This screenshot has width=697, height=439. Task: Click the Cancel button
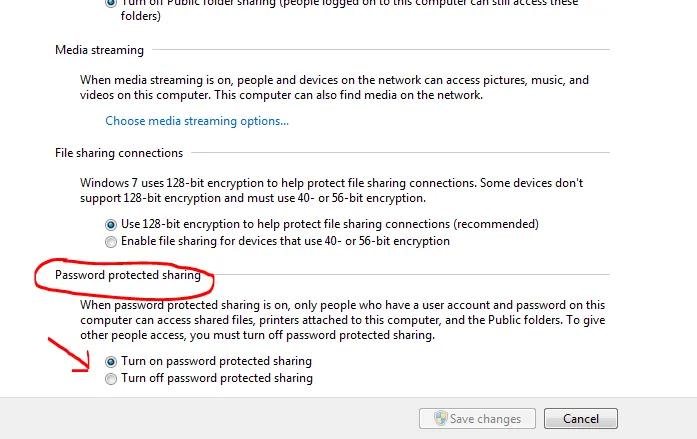coord(581,419)
